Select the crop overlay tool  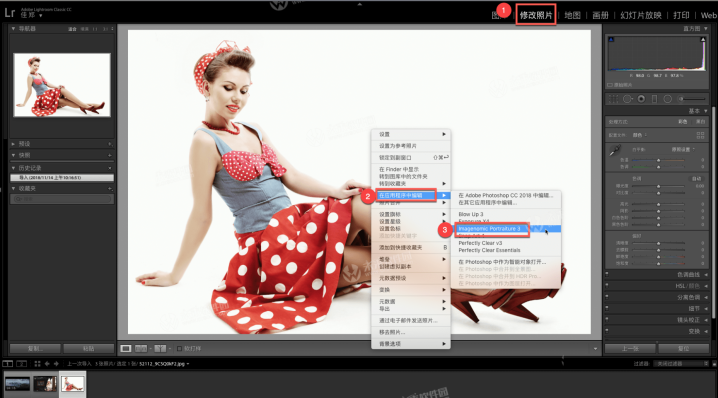click(x=614, y=99)
